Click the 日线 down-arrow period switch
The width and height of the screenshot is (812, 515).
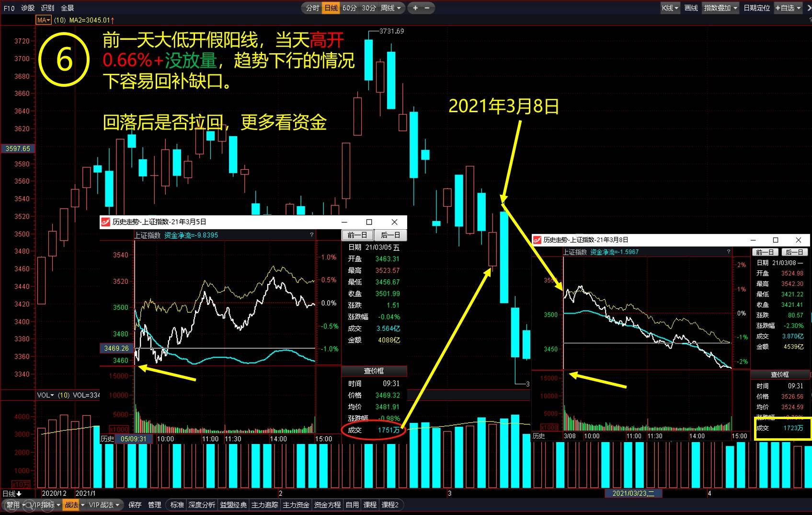tap(12, 493)
